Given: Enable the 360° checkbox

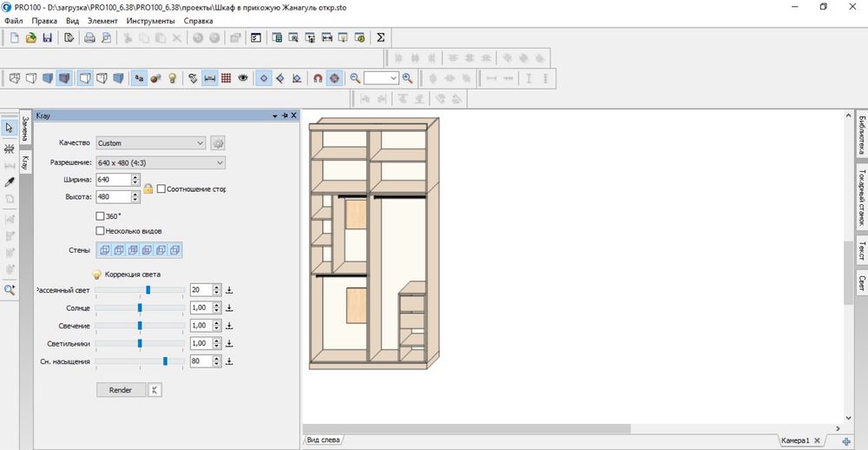Looking at the screenshot, I should (x=100, y=216).
